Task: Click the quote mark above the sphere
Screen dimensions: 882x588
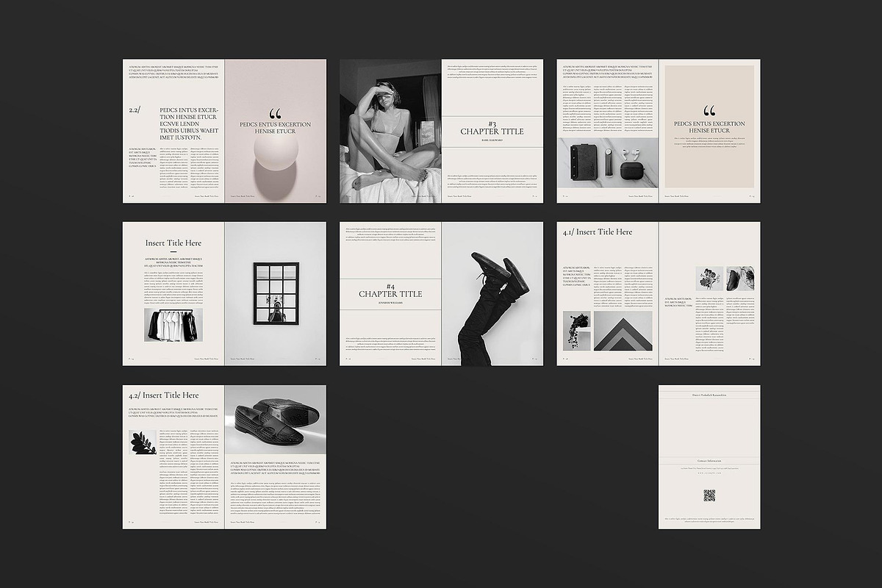Action: tap(276, 114)
